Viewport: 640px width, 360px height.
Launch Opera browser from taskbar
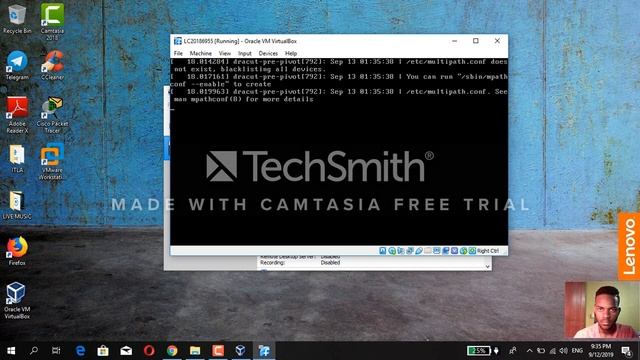(x=149, y=351)
